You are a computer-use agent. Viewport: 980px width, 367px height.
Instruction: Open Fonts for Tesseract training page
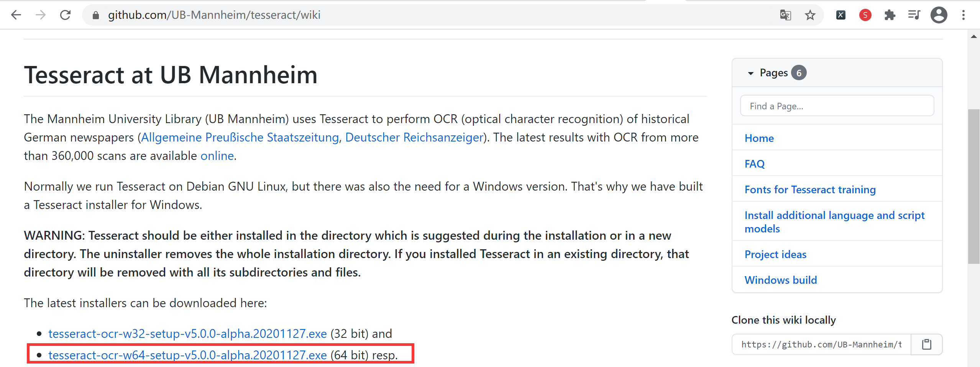(x=810, y=189)
